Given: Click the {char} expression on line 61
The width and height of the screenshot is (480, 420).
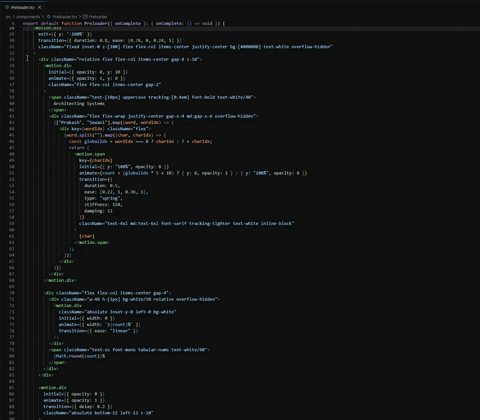Looking at the screenshot, I should [87, 236].
